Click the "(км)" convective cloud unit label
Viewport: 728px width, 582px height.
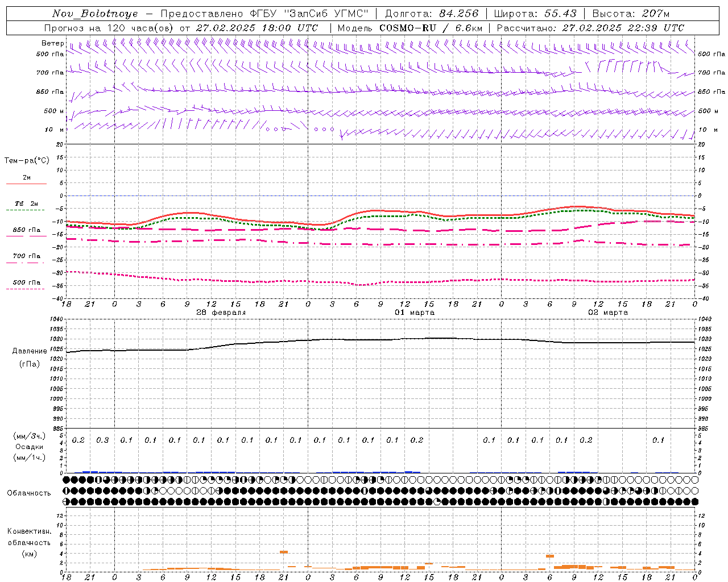click(x=29, y=554)
